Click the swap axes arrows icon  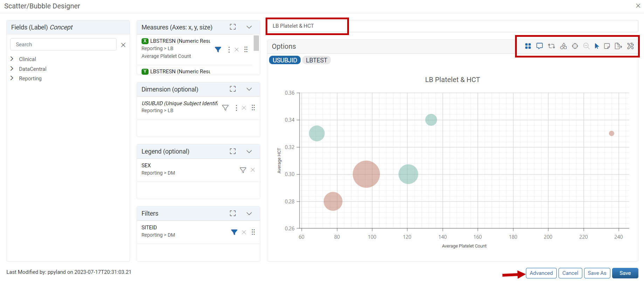551,46
